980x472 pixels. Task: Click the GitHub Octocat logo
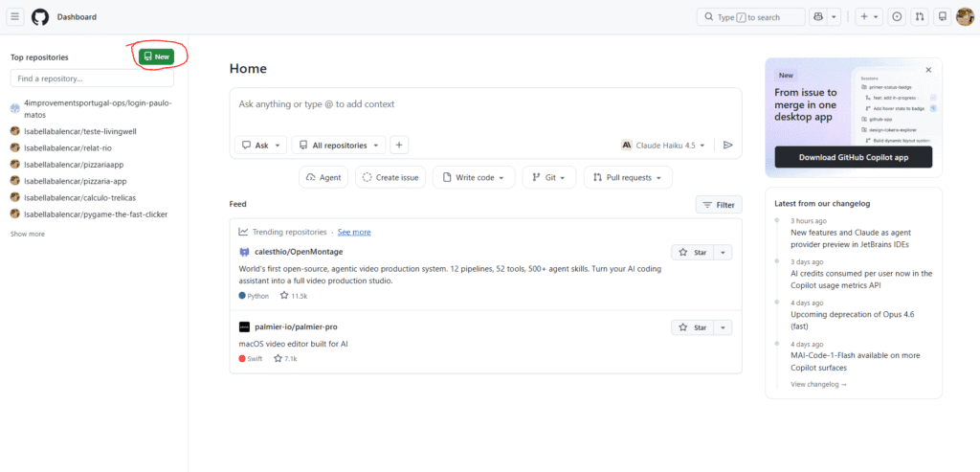40,17
